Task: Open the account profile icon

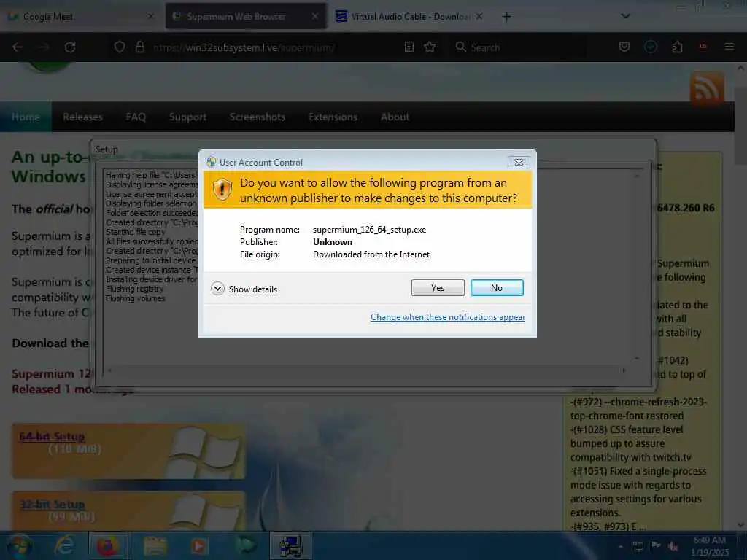Action: [x=650, y=47]
